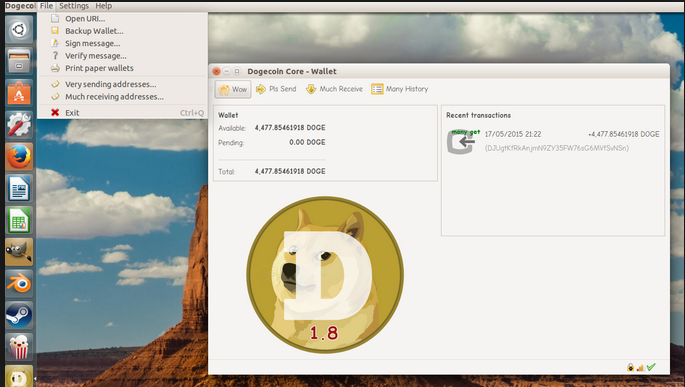Launch GIMP from the dock
Viewport: 685px width, 387px height.
pos(19,252)
